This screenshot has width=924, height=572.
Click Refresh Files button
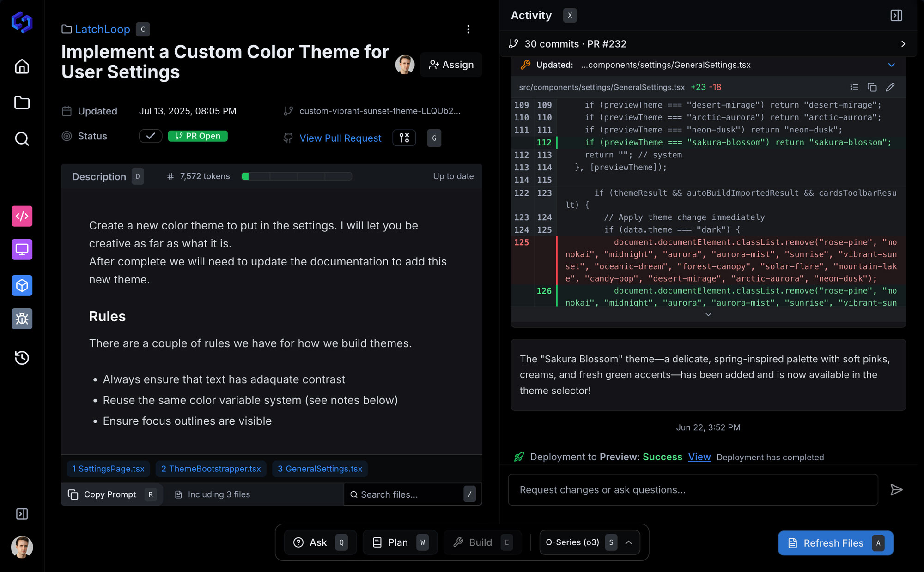coord(835,543)
